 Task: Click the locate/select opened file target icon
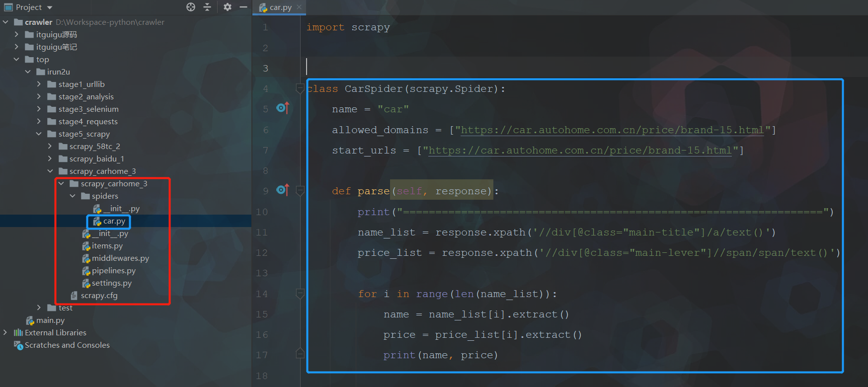[191, 7]
